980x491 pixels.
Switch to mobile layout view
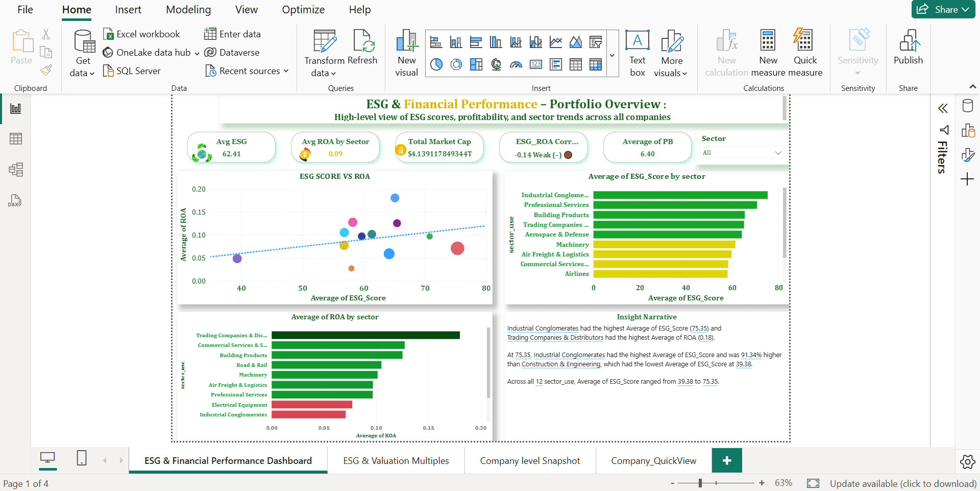(x=82, y=458)
